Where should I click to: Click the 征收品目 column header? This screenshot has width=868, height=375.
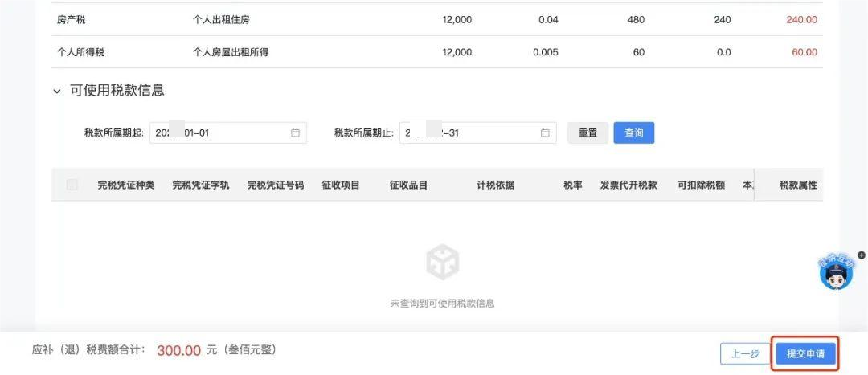pyautogui.click(x=408, y=185)
